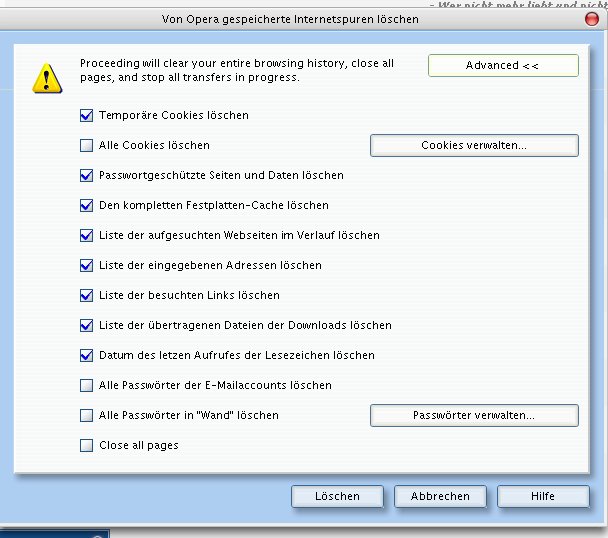Viewport: 608px width, 538px height.
Task: Enable Alle Passwörter der E-Mailaccounts löschen
Action: pyautogui.click(x=86, y=385)
